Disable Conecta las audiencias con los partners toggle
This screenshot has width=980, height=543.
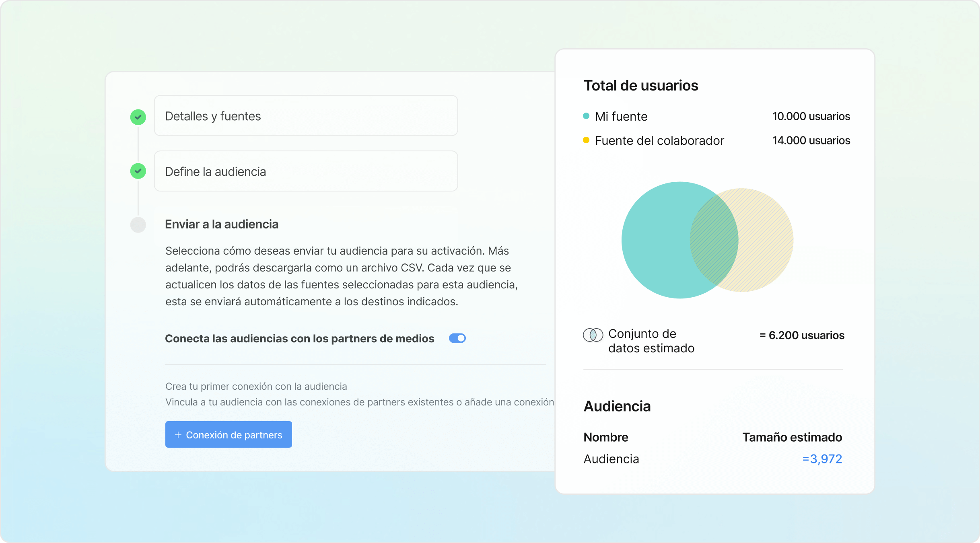click(457, 338)
